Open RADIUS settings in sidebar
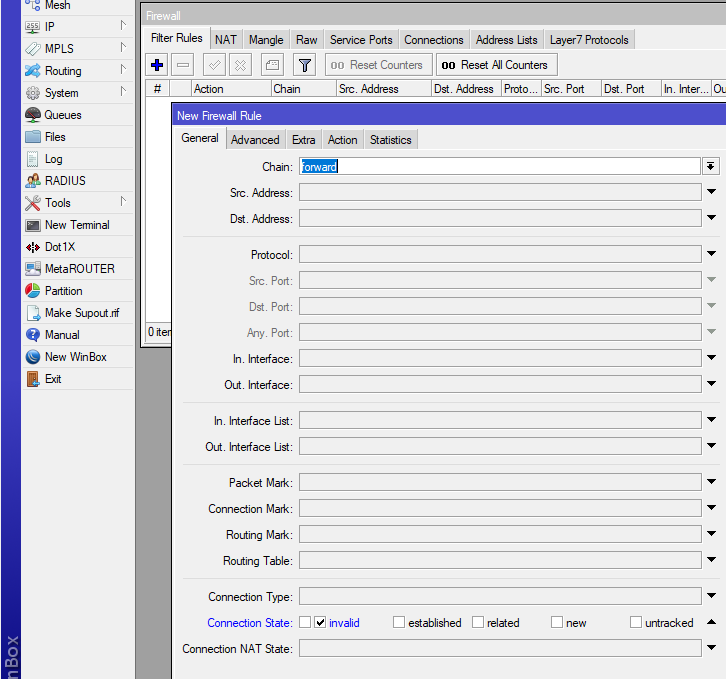This screenshot has width=726, height=679. click(65, 181)
